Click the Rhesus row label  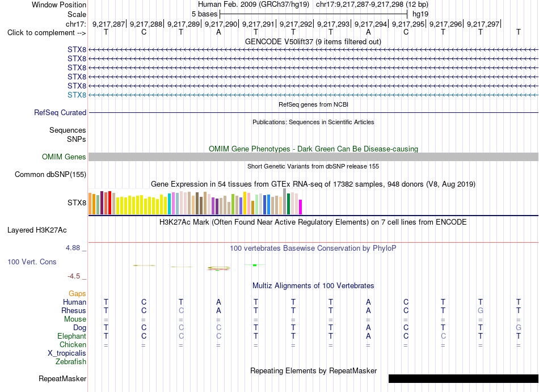click(x=74, y=311)
